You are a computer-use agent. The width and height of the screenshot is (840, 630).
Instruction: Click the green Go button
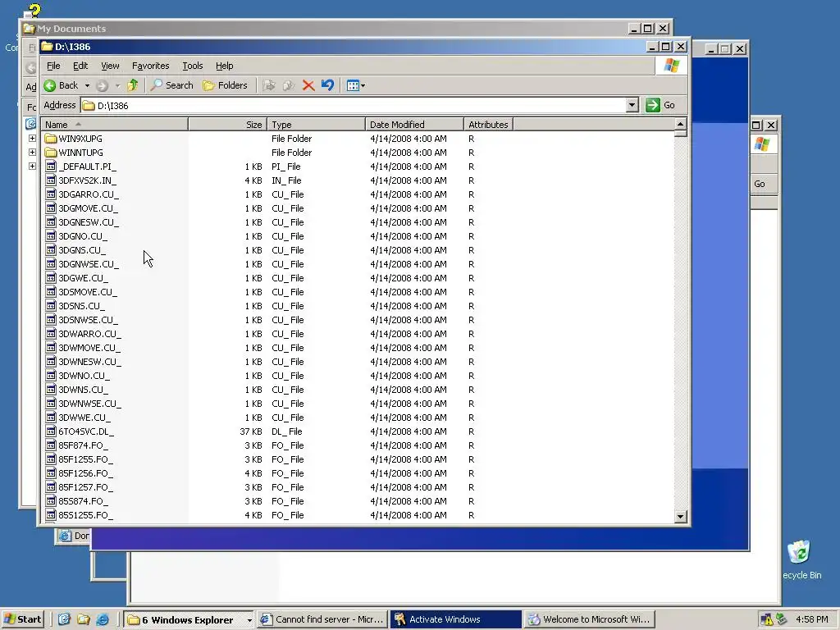660,105
